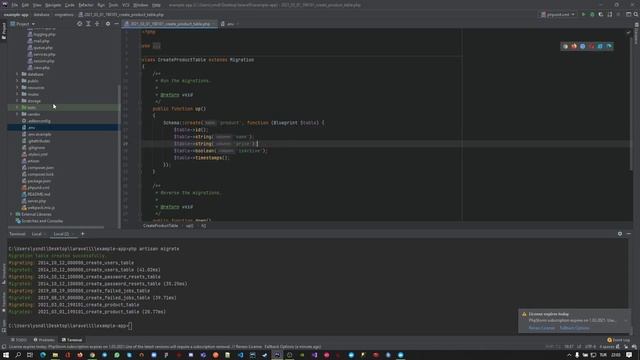The width and height of the screenshot is (640, 360).
Task: Hide the Terminal panel
Action: coord(629,234)
